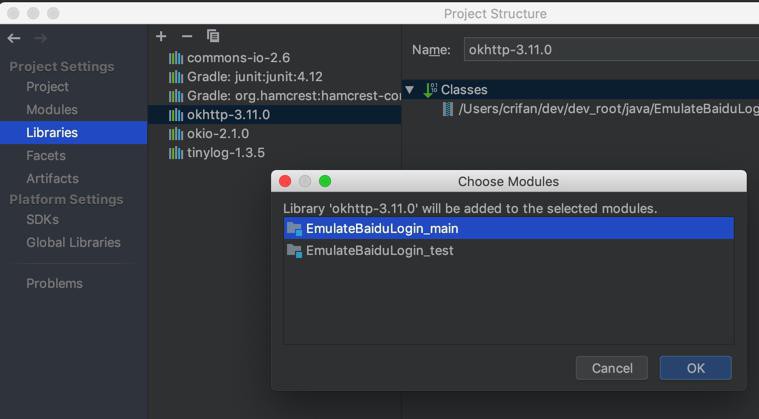Open the Modules settings section
This screenshot has height=419, width=759.
pos(51,110)
